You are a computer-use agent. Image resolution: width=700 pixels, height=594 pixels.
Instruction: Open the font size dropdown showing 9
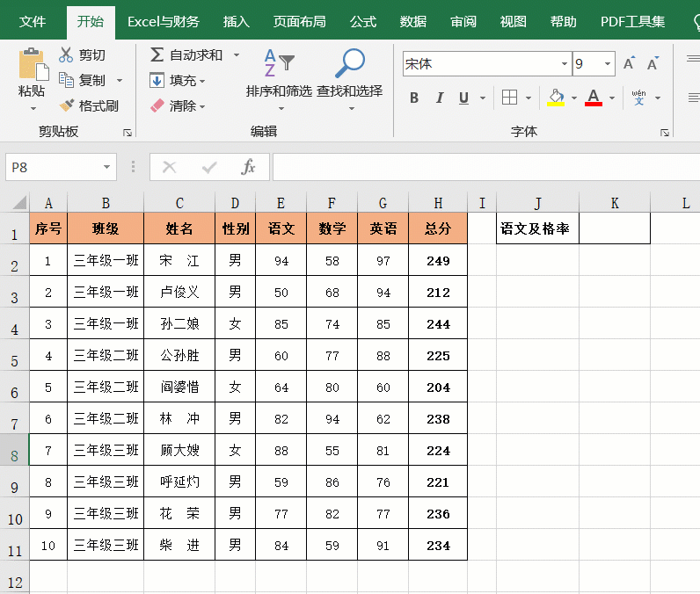[x=607, y=64]
